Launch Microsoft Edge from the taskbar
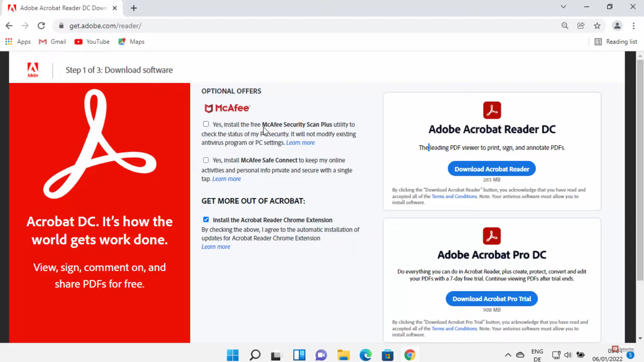Image resolution: width=644 pixels, height=362 pixels. click(365, 355)
